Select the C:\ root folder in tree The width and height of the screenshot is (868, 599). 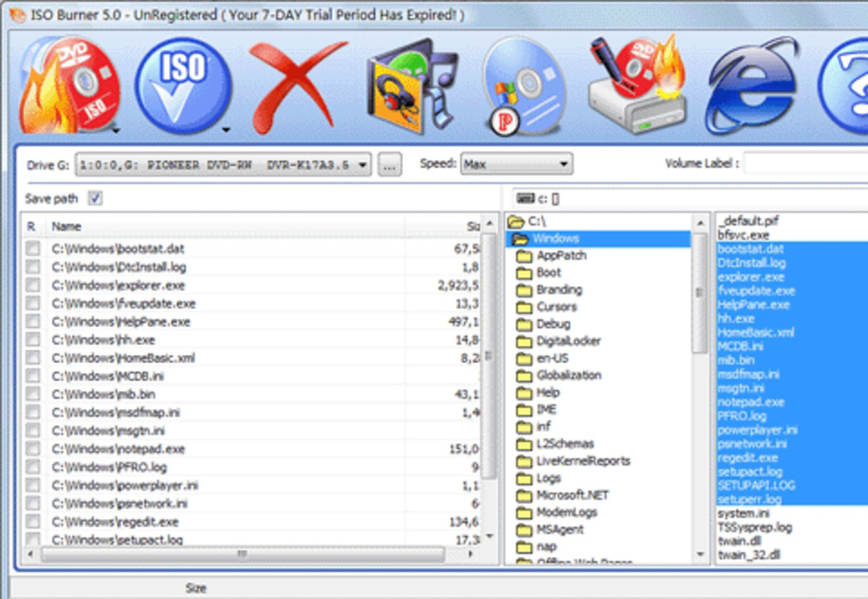pos(527,222)
